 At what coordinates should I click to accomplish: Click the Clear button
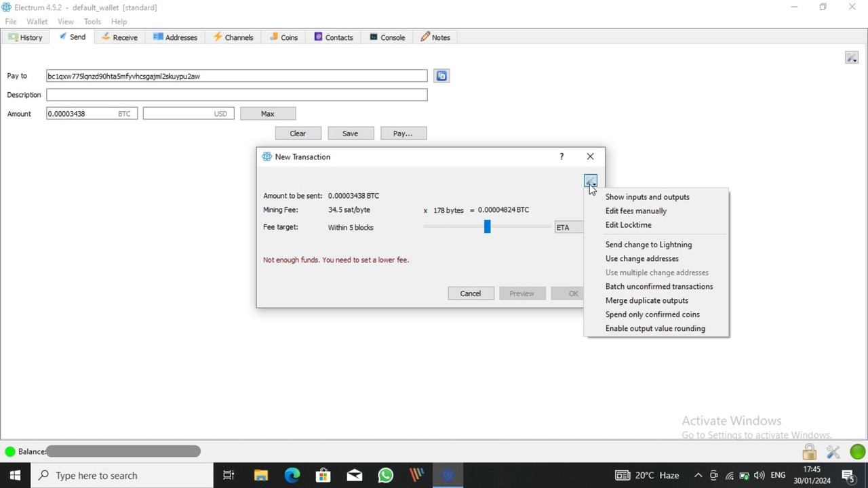pos(298,134)
